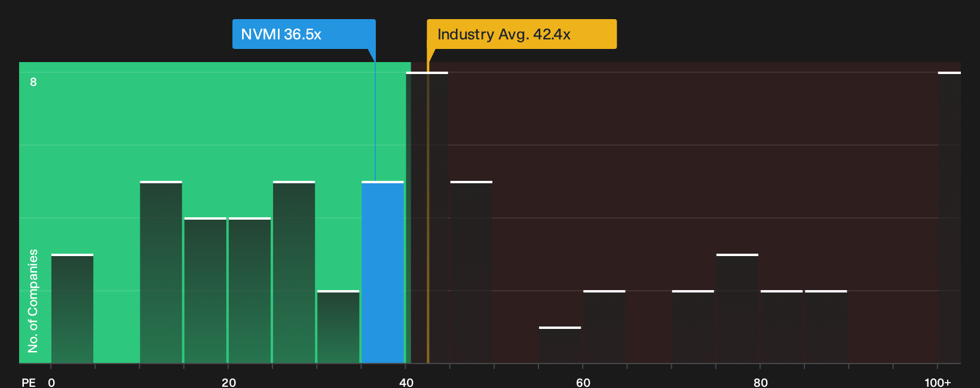Click the histogram bar for PE 0 to 5
The image size is (980, 388).
click(x=72, y=309)
